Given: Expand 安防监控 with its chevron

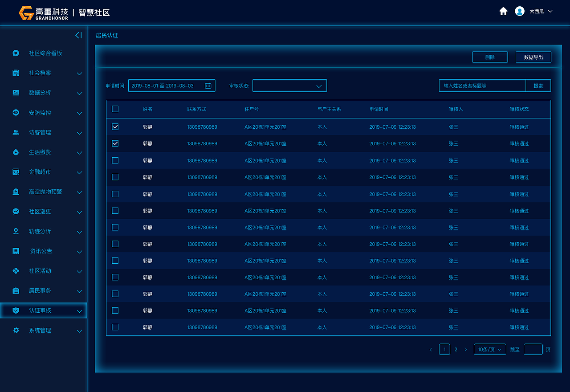Looking at the screenshot, I should (x=79, y=113).
